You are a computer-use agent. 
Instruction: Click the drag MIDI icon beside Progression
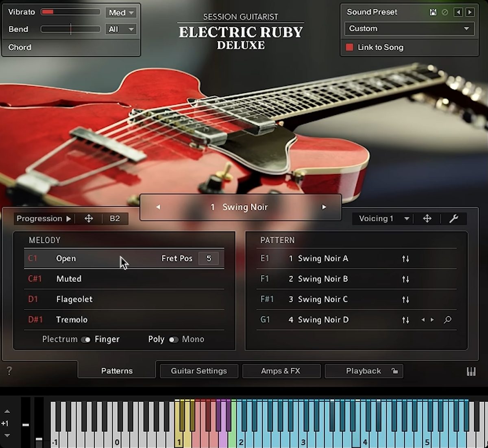coord(89,219)
